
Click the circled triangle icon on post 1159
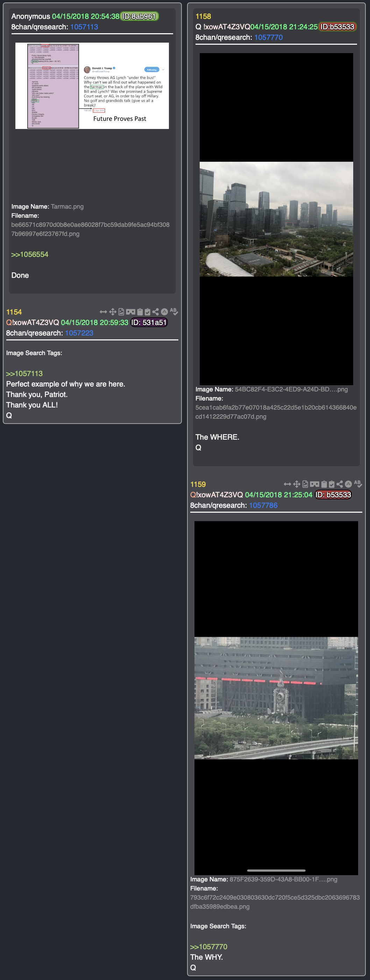point(348,484)
